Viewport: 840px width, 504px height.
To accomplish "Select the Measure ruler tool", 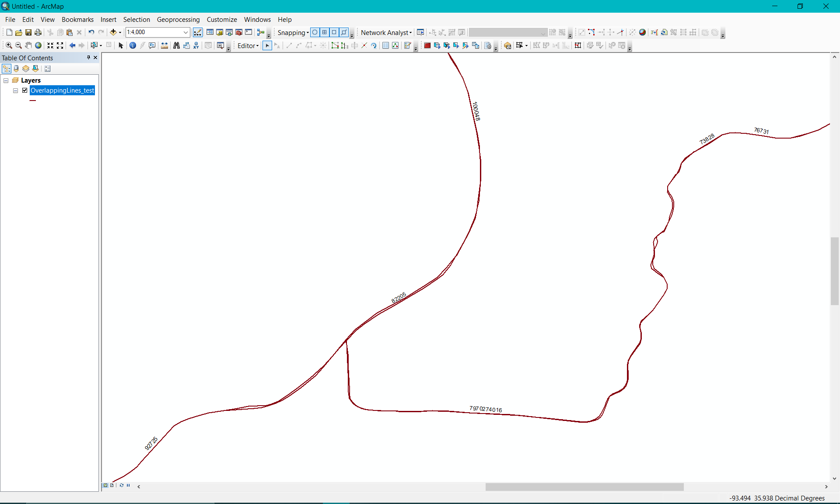I will tap(164, 45).
